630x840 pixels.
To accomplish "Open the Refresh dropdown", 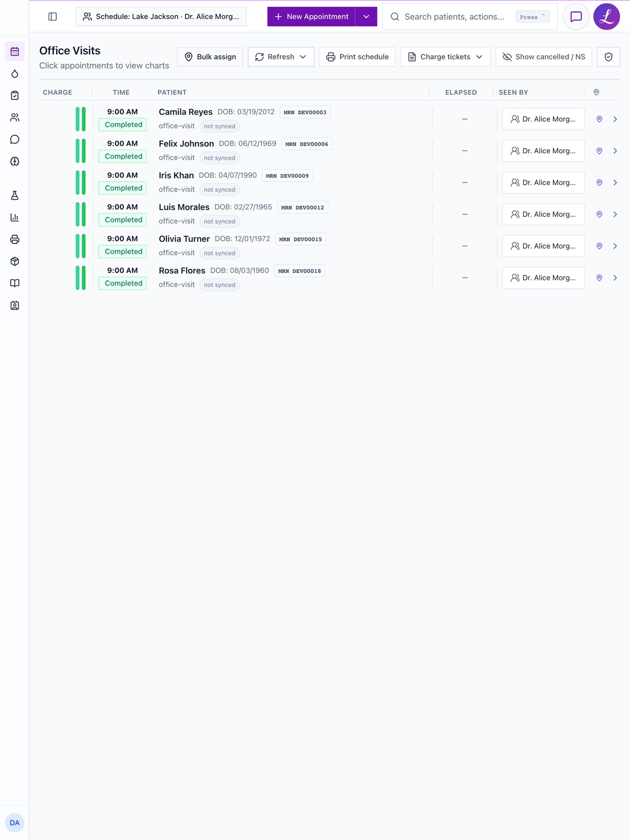I will (x=281, y=57).
